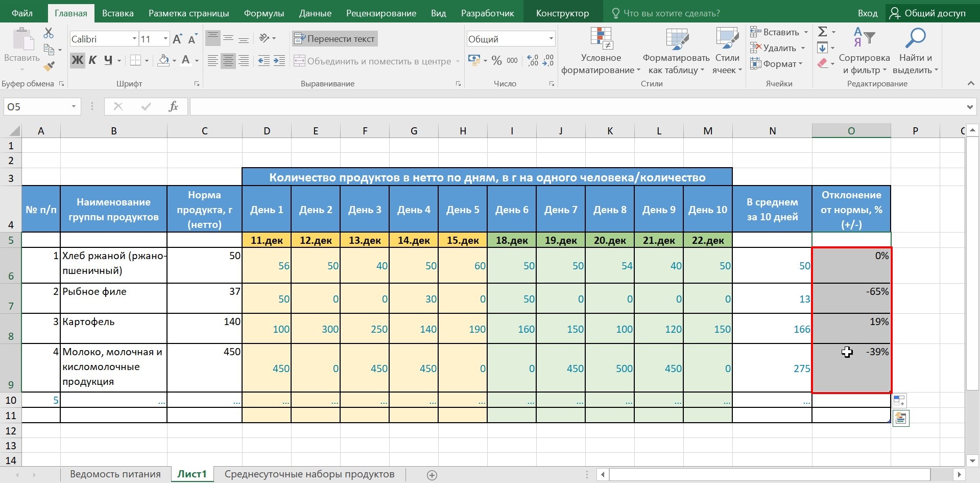
Task: Toggle italic К formatting
Action: click(92, 60)
